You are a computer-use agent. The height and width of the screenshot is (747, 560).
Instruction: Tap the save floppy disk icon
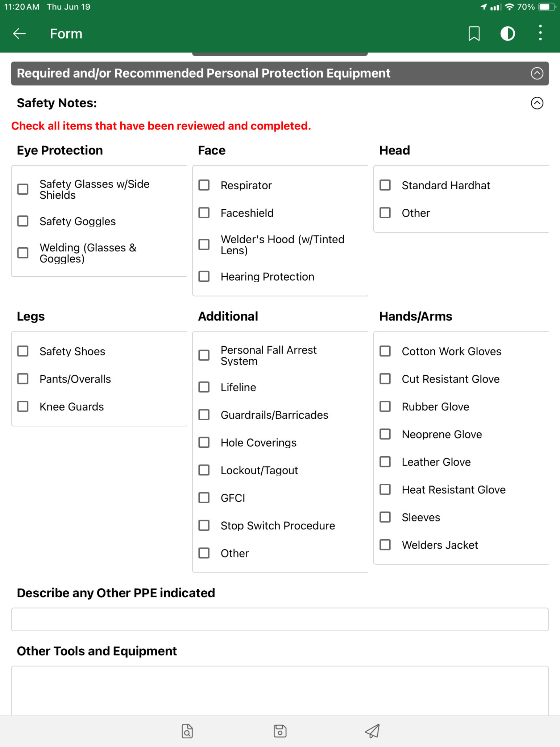280,731
